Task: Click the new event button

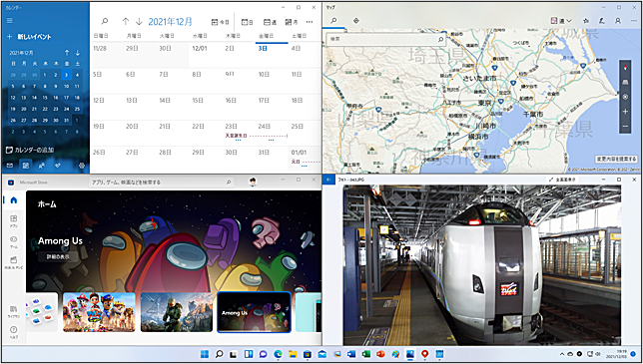Action: coord(29,37)
